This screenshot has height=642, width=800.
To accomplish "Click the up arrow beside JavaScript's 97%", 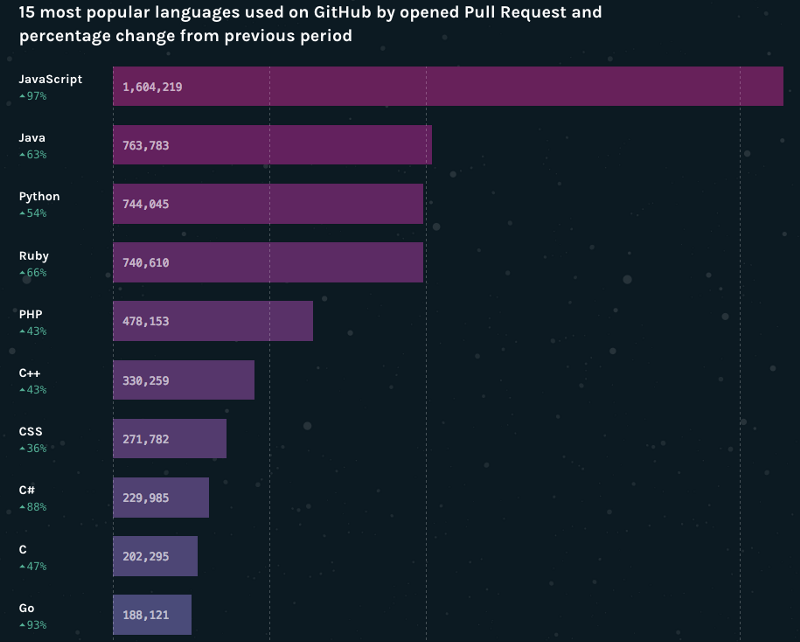I will (22, 96).
